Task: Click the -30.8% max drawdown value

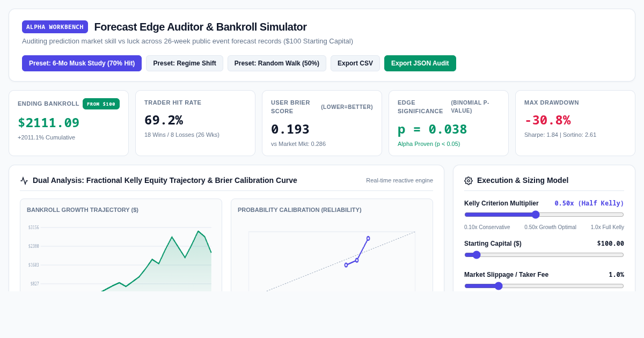Action: tap(547, 120)
